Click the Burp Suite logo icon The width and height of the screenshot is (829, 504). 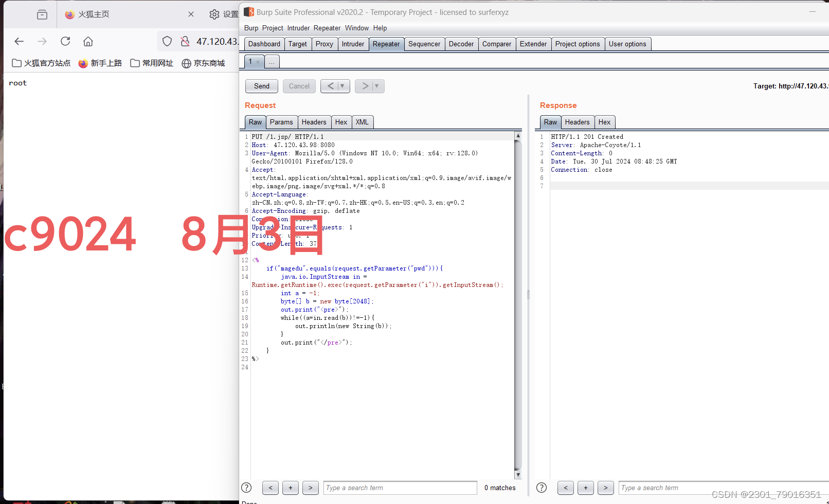tap(249, 12)
